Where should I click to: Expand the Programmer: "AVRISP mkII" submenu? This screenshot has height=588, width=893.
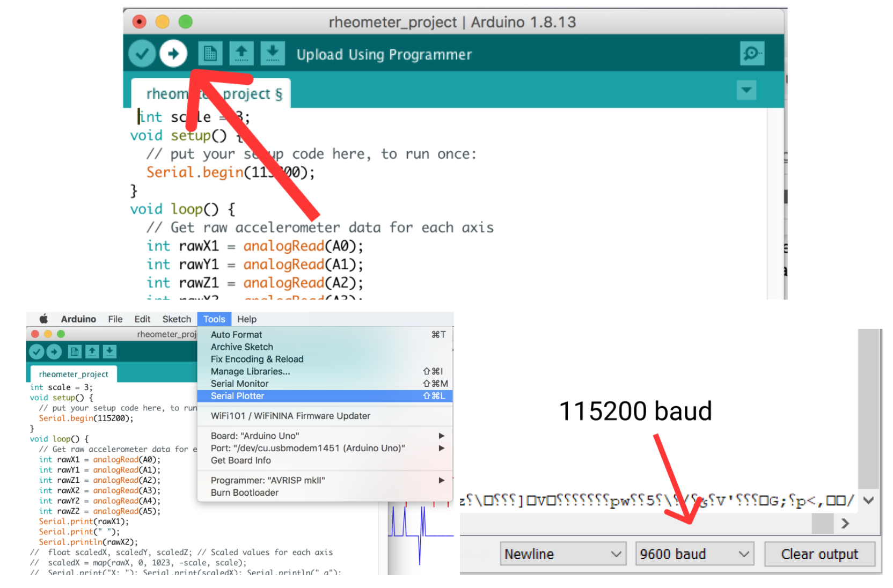[x=325, y=480]
